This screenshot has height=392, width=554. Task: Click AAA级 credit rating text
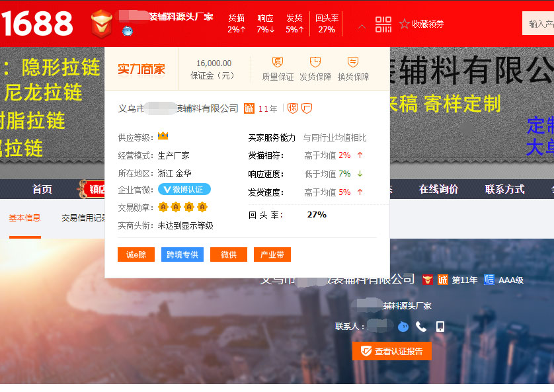point(511,280)
